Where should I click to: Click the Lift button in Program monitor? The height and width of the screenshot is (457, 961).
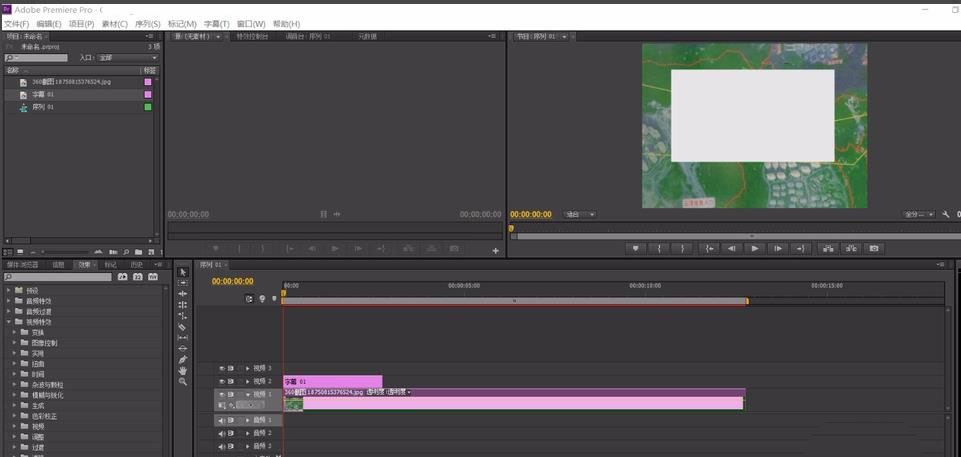pyautogui.click(x=828, y=249)
